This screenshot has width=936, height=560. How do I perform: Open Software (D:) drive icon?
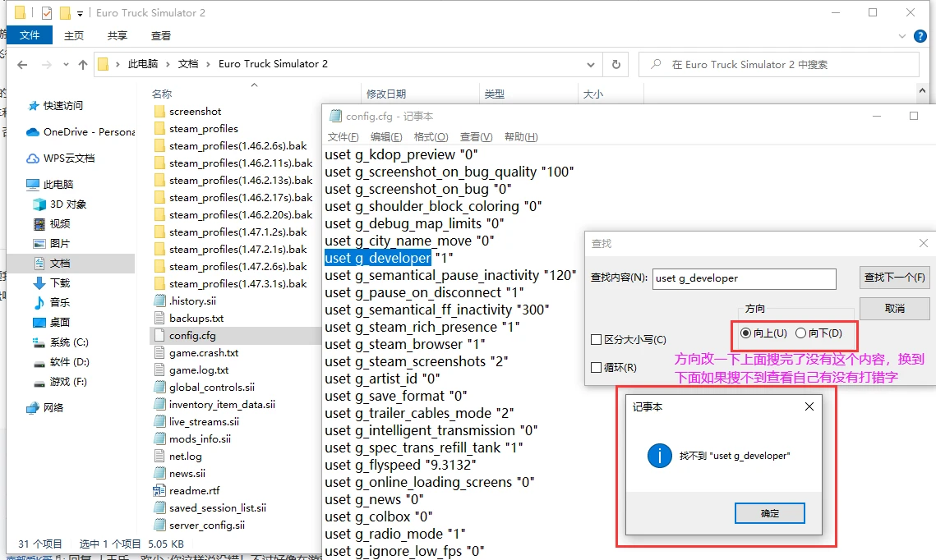(39, 363)
